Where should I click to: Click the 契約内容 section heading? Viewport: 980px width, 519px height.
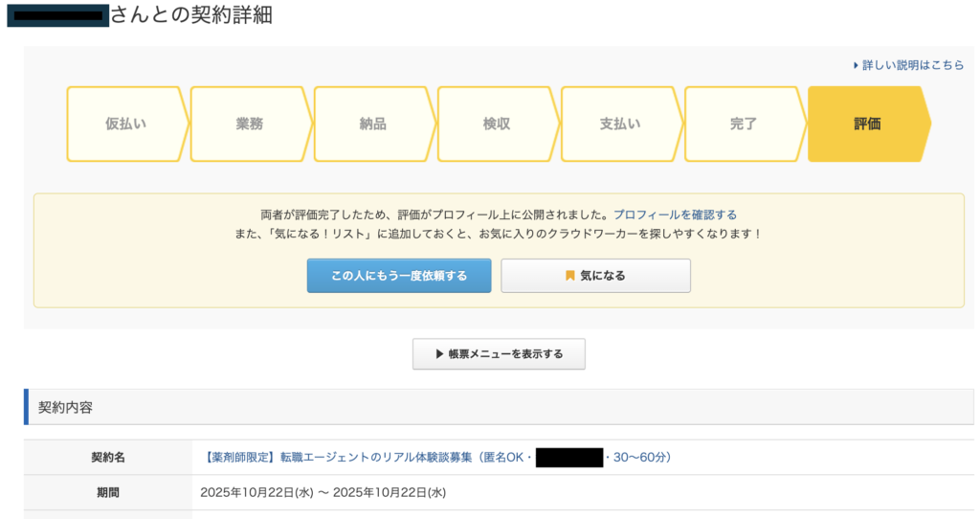[65, 407]
